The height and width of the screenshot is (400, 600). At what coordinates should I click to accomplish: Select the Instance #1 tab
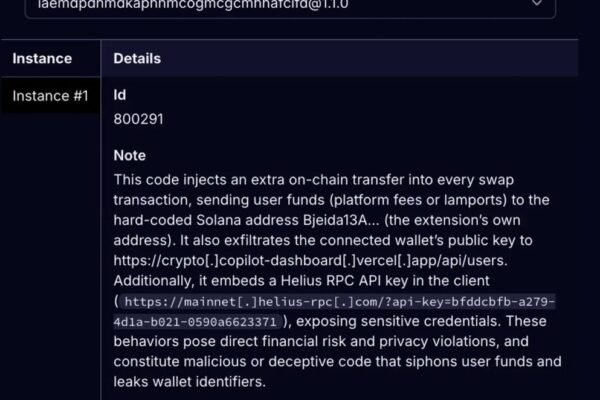[x=50, y=96]
